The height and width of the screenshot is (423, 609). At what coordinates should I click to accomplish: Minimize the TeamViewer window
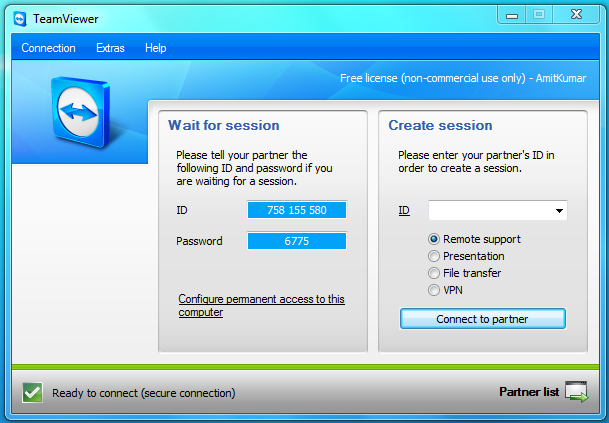tap(512, 16)
